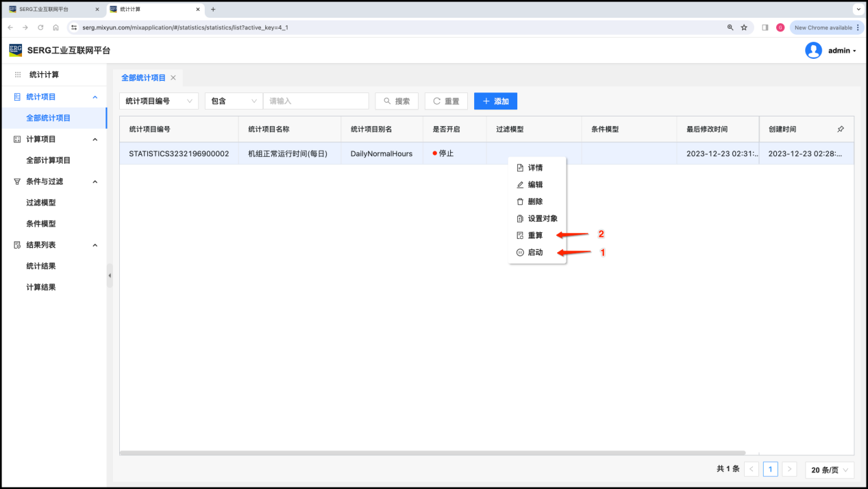The image size is (868, 489).
Task: Click the browser page reload icon
Action: [x=40, y=27]
